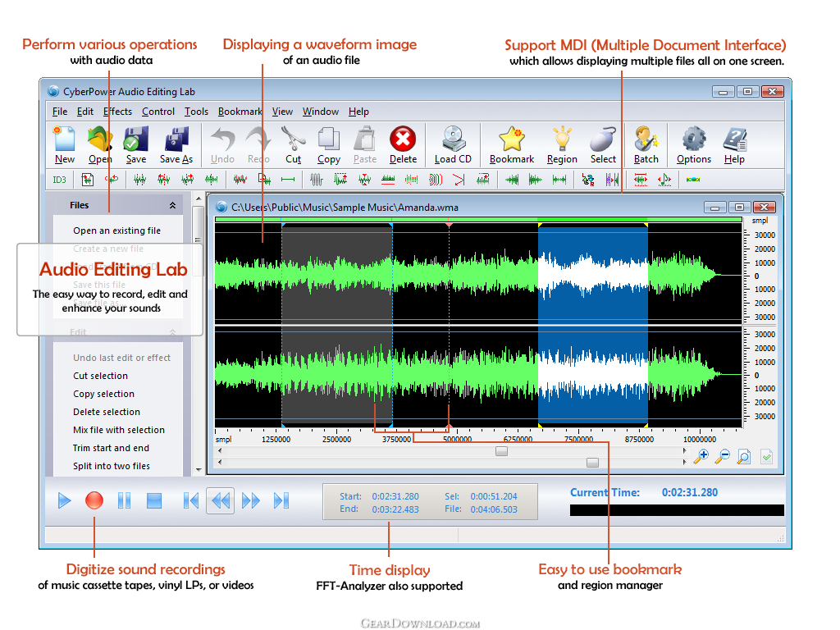Click Trim start and end
This screenshot has height=630, width=840.
(111, 448)
